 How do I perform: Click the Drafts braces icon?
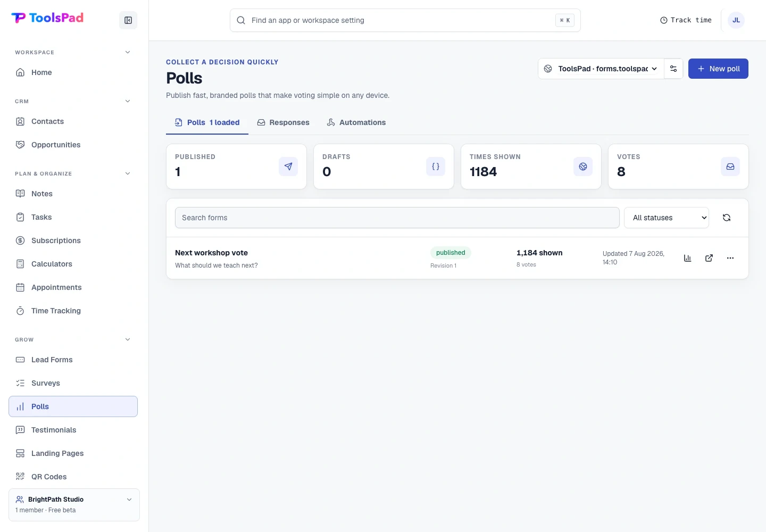[436, 167]
